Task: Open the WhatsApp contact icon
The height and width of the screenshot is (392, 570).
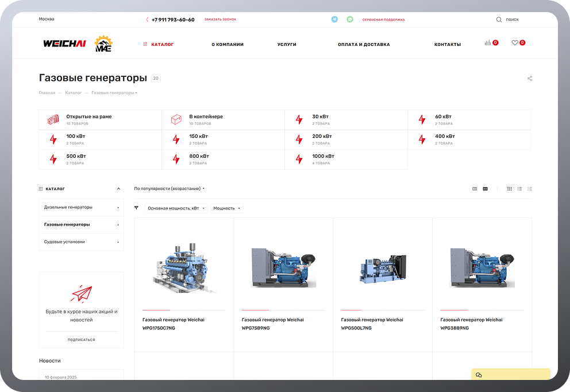Action: (350, 20)
